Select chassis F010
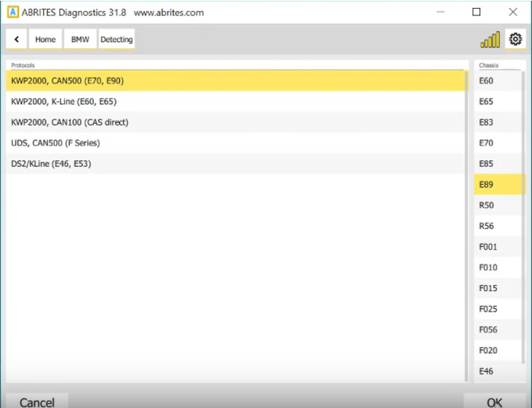This screenshot has height=408, width=532. tap(498, 267)
